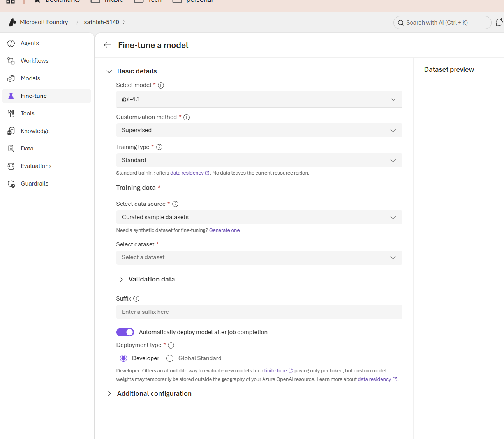Click the Enter a suffix here field
The width and height of the screenshot is (504, 439).
pyautogui.click(x=259, y=312)
